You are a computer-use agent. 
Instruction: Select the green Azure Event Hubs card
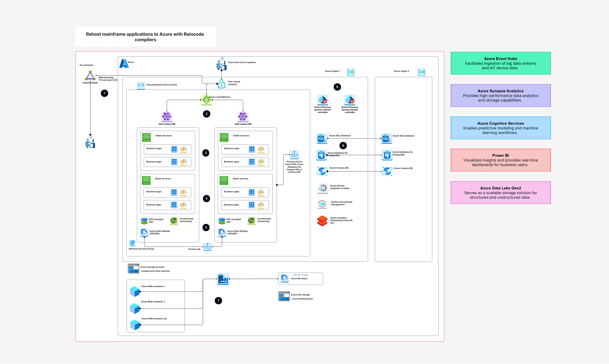tap(501, 63)
